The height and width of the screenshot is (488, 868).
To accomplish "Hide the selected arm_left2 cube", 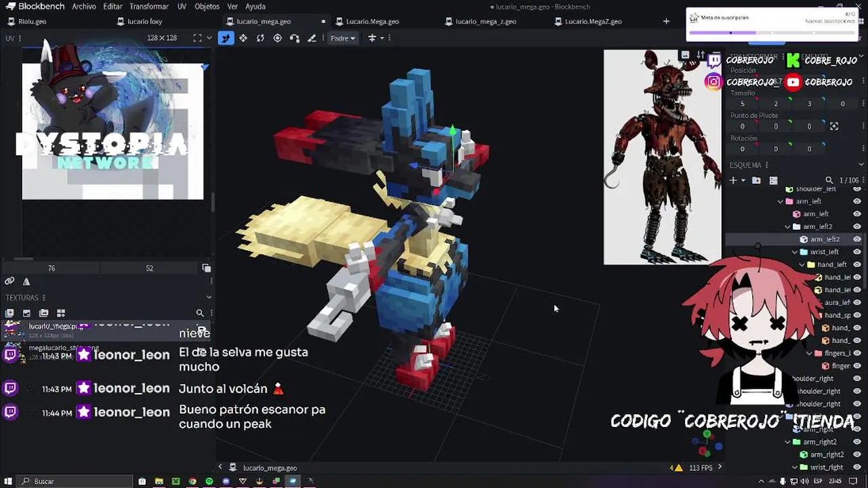I will point(857,239).
